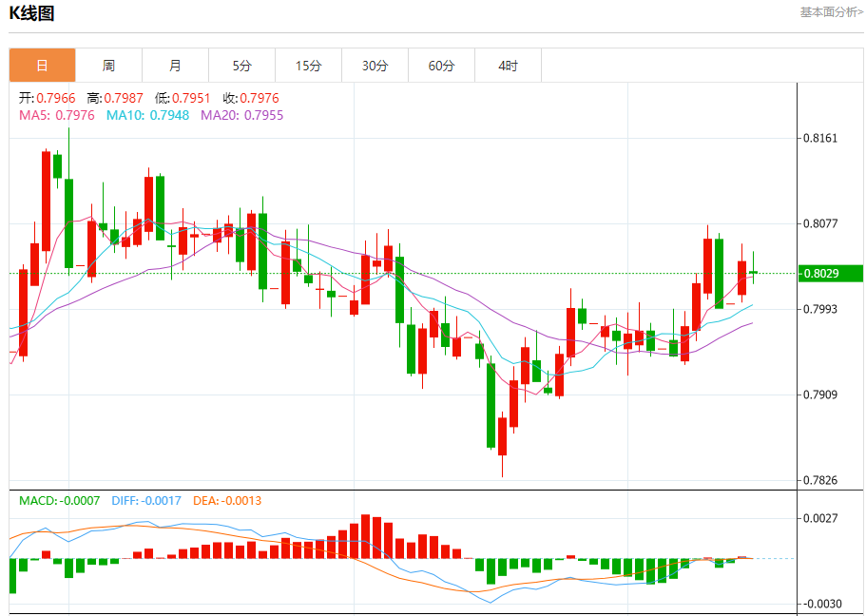Select the 日 daily chart tab
866x616 pixels.
coord(42,66)
